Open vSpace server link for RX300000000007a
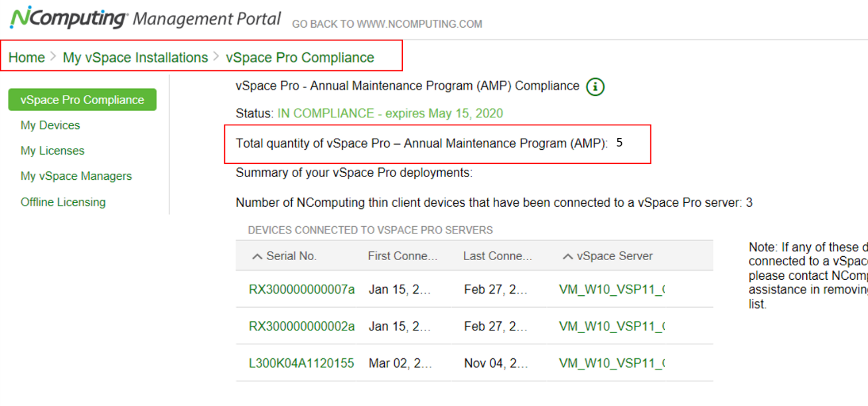Image resolution: width=868 pixels, height=406 pixels. [x=612, y=289]
